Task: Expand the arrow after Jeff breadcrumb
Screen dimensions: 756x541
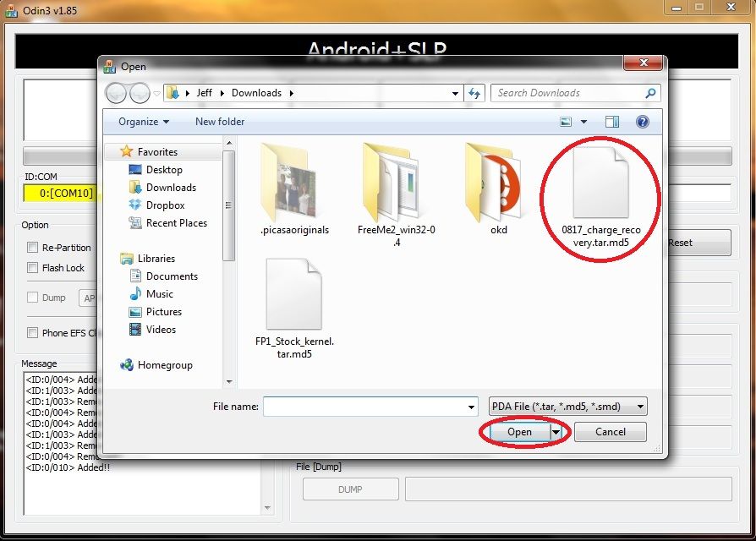Action: (x=222, y=93)
